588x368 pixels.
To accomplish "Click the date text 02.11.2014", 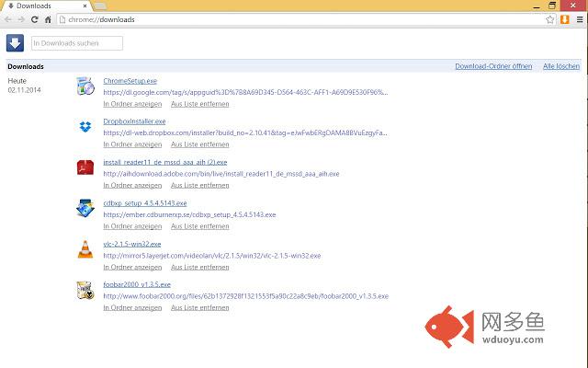I will [24, 90].
